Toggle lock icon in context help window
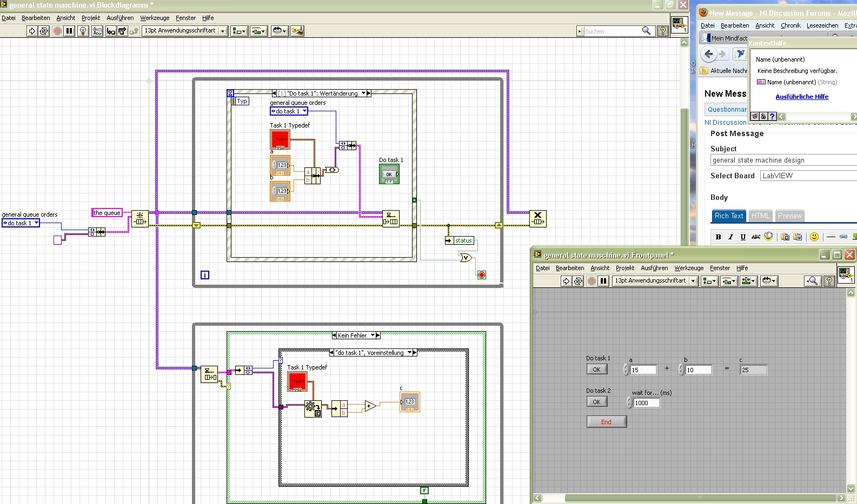 click(763, 116)
